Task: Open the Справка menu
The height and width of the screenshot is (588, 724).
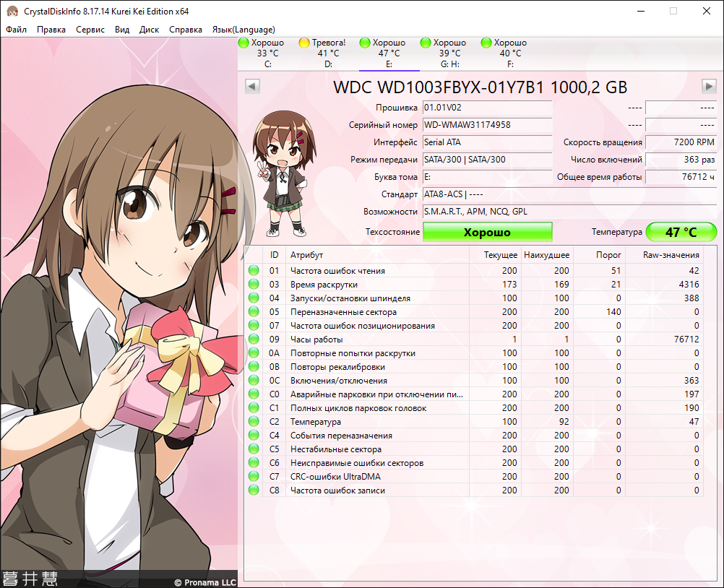Action: click(x=186, y=30)
